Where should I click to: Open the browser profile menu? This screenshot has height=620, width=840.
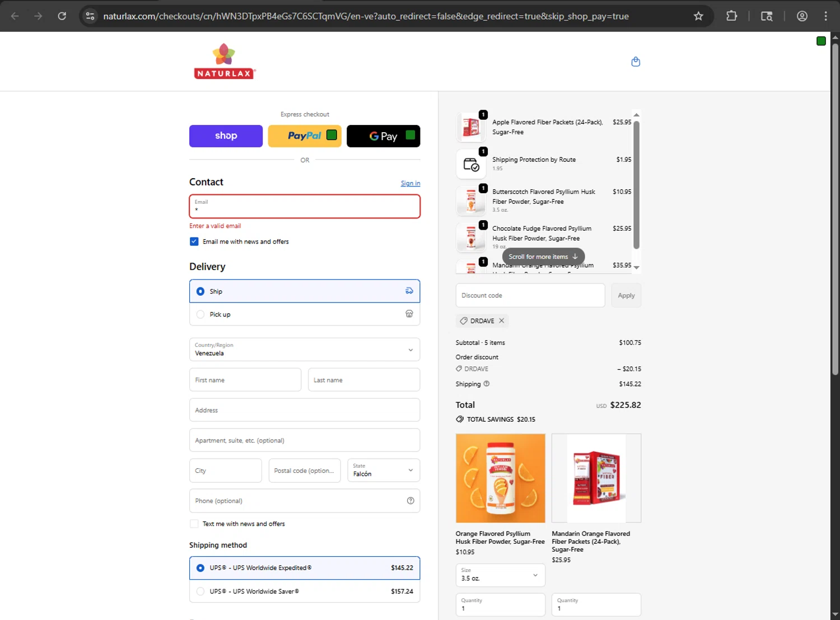point(802,16)
